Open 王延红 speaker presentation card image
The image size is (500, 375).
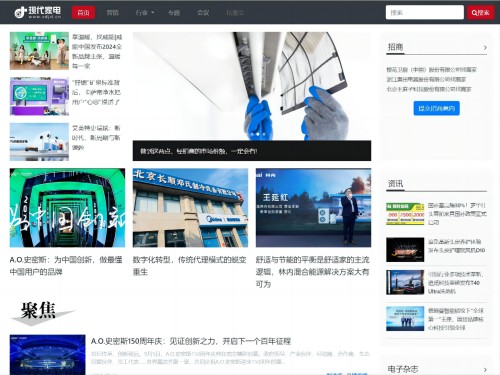313,208
